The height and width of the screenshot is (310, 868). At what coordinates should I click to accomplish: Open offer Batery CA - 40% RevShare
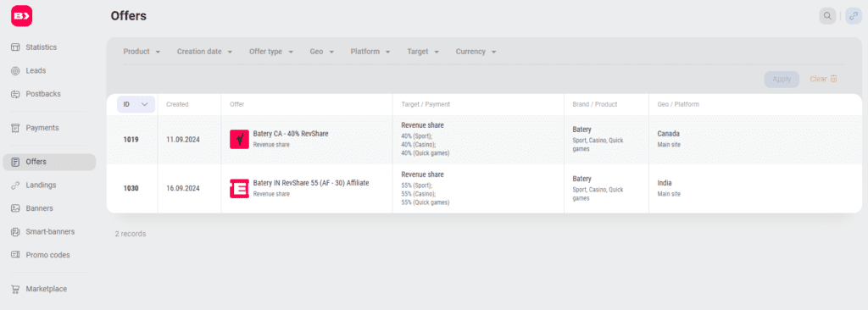pyautogui.click(x=291, y=134)
